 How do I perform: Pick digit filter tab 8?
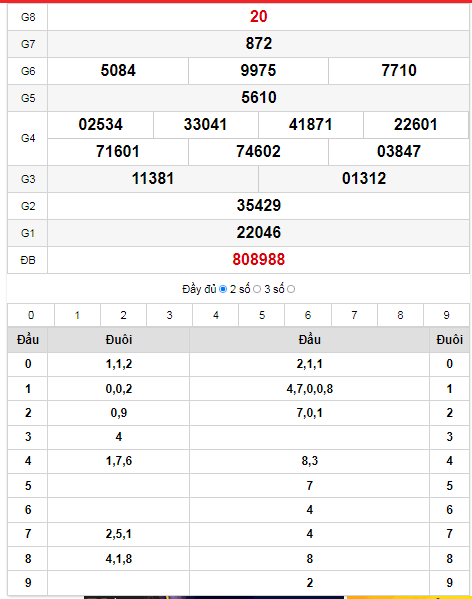[400, 315]
